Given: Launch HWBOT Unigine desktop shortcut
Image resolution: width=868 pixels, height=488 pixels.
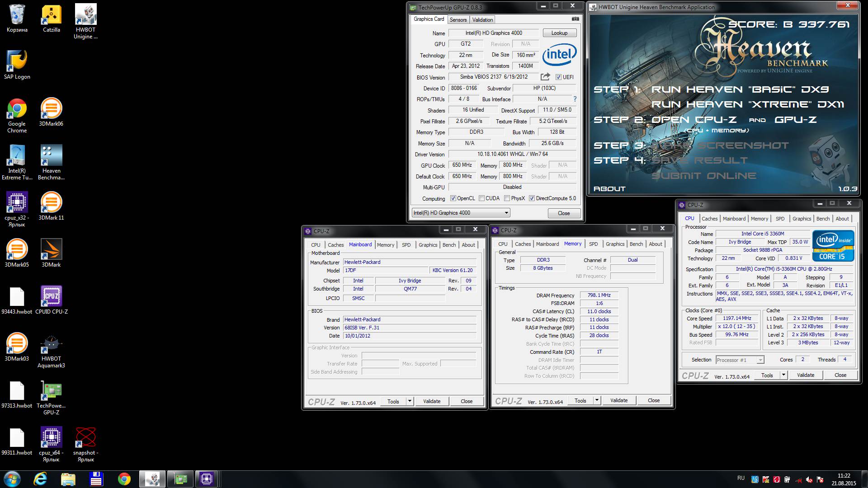Looking at the screenshot, I should pyautogui.click(x=85, y=22).
